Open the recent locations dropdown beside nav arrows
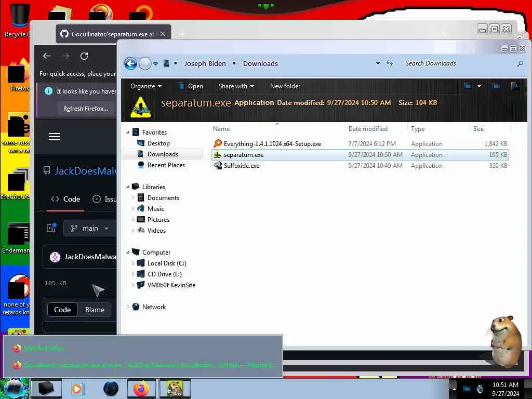Image resolution: width=532 pixels, height=399 pixels. tap(155, 64)
